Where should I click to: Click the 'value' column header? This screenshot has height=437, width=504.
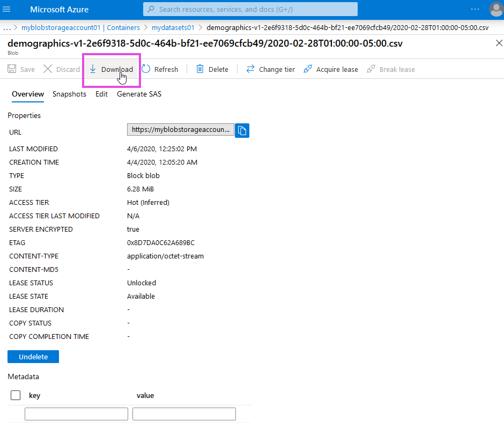click(x=145, y=396)
